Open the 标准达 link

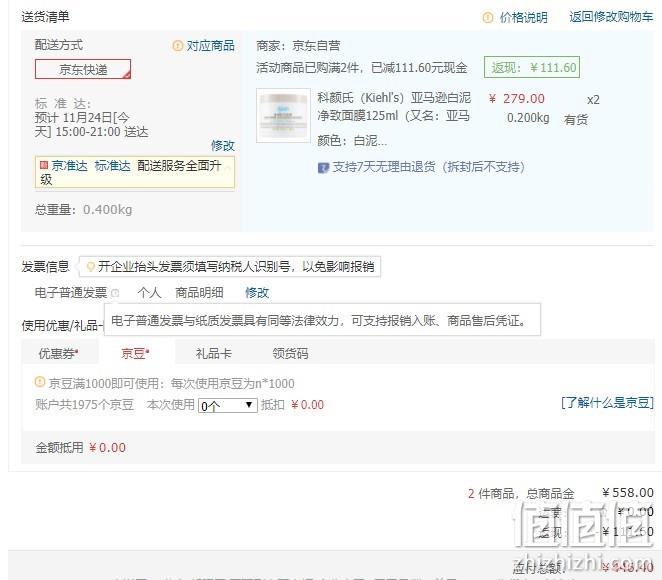(113, 166)
